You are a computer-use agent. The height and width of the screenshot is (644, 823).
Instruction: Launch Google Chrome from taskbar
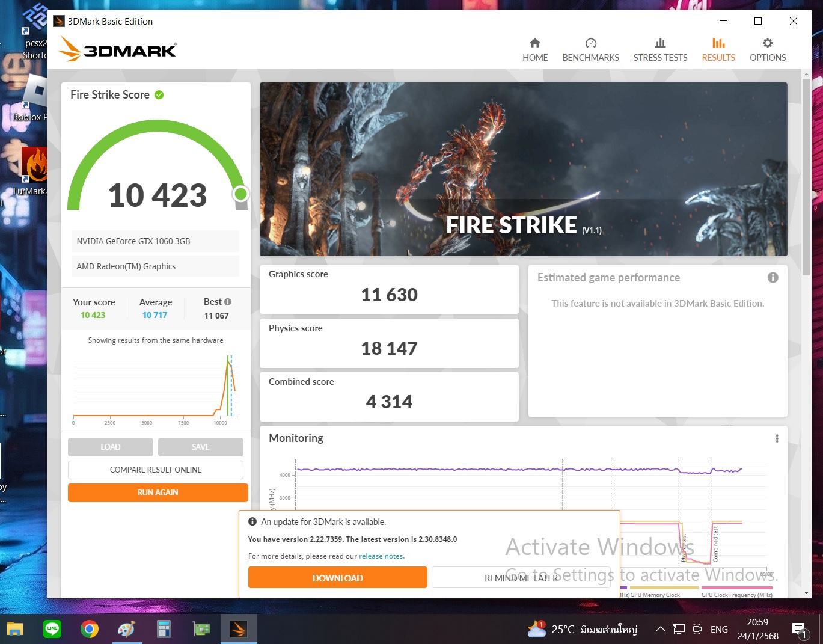90,629
